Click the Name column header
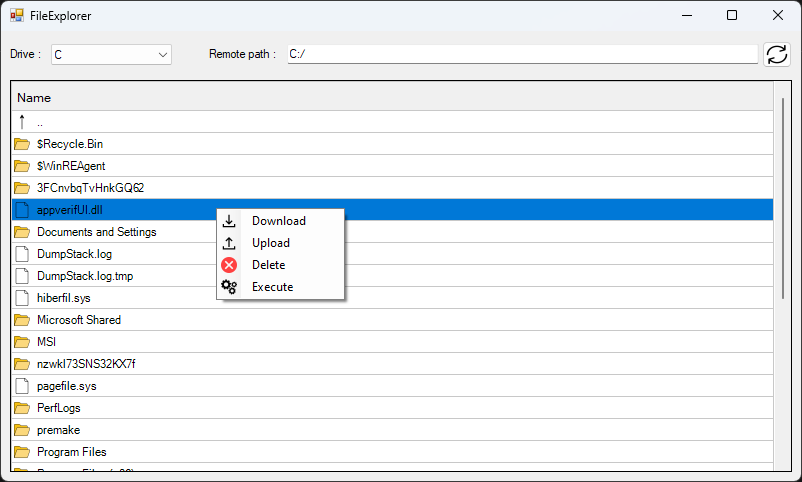 click(x=34, y=98)
